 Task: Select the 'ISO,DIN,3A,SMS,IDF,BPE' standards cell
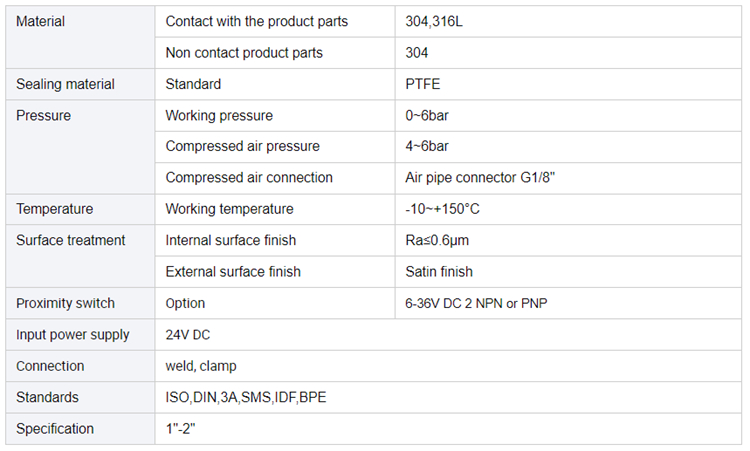tap(448, 397)
